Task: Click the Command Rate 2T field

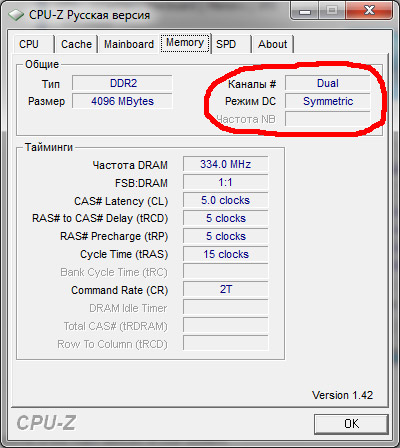Action: [x=225, y=289]
